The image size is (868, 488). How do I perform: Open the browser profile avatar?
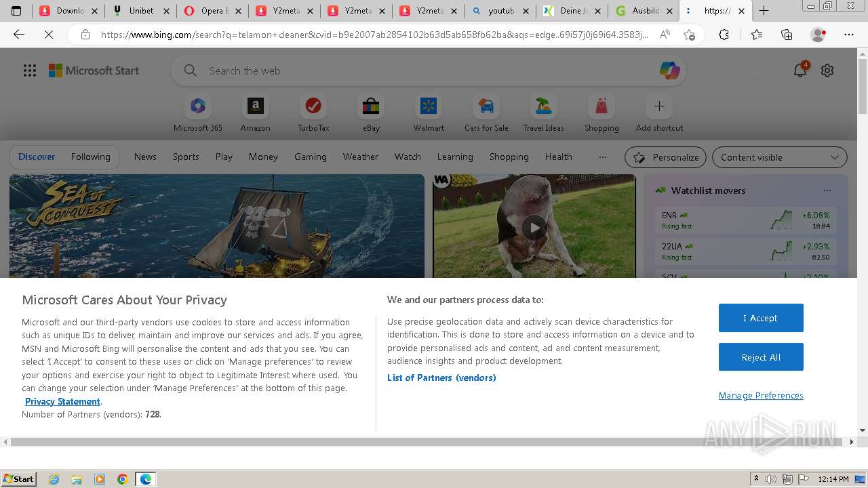(x=818, y=35)
